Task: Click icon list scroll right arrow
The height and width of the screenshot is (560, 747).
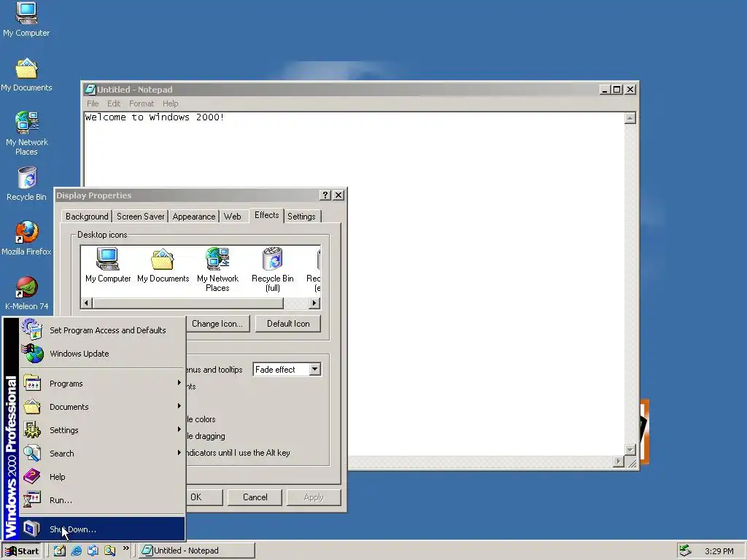Action: [314, 303]
